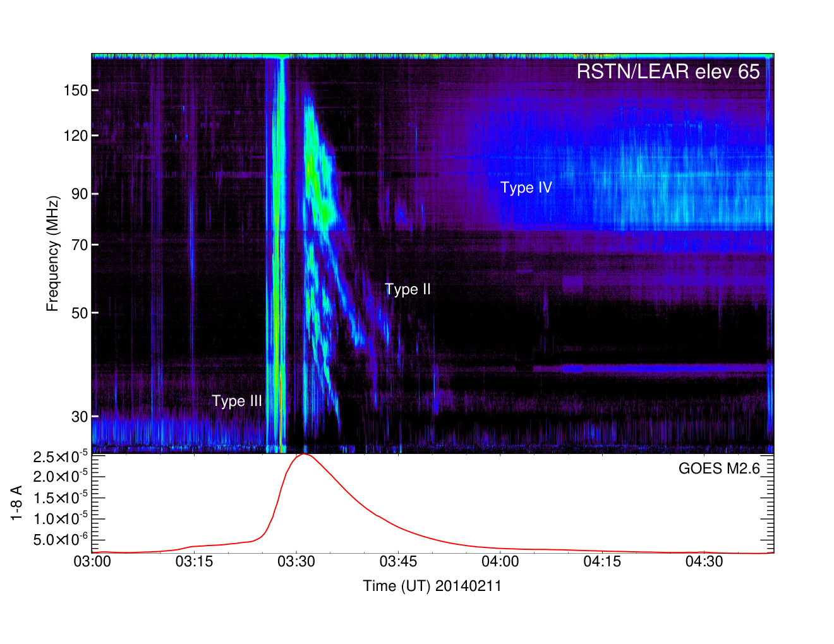
Task: Click the 70 MHz frequency tick label
Action: [80, 245]
